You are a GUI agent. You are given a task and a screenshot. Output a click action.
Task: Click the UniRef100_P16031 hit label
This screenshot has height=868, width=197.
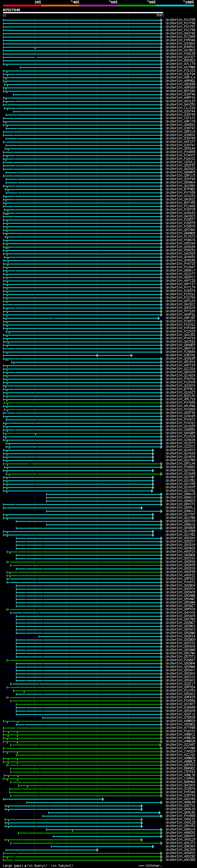coord(180,731)
